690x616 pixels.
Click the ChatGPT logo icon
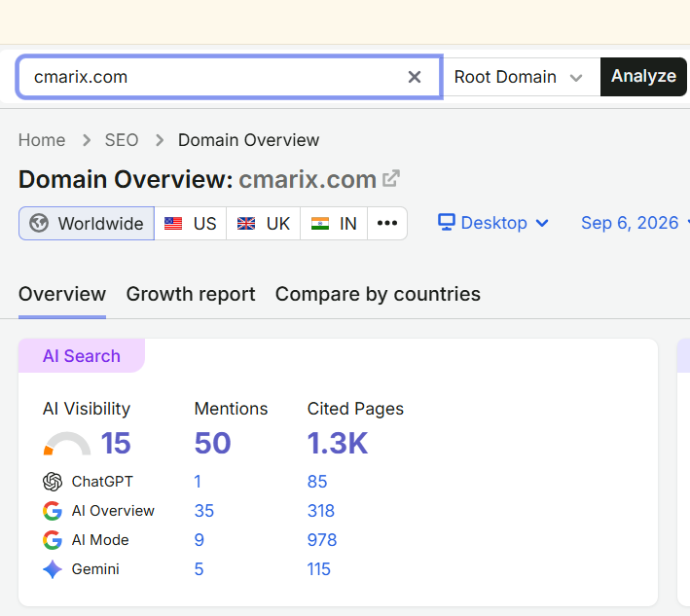53,482
